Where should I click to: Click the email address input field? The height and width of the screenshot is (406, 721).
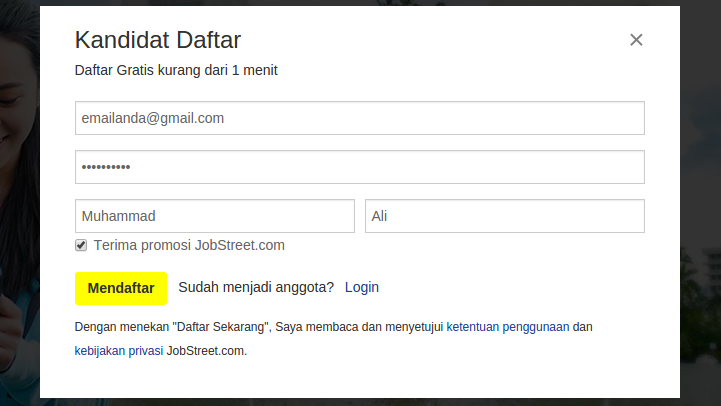(360, 118)
